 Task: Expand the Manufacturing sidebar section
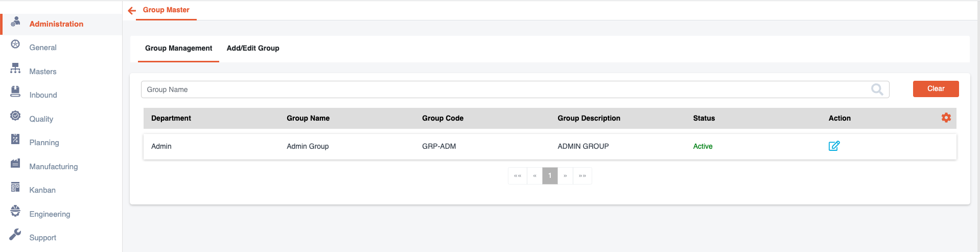tap(53, 167)
